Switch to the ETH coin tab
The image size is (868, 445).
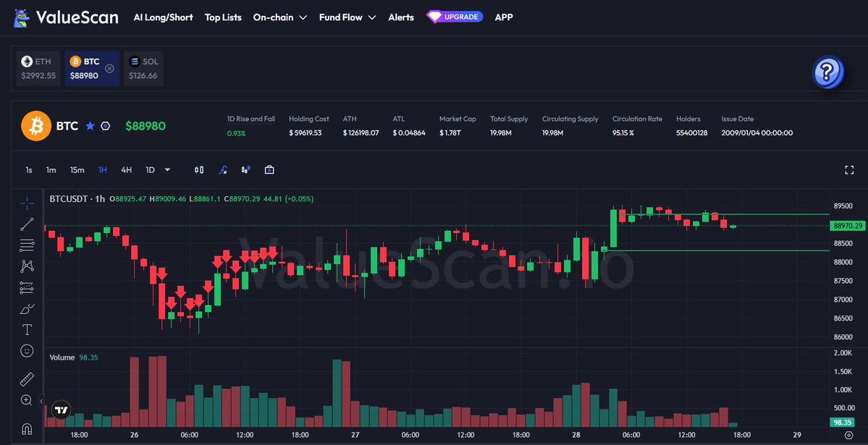click(x=38, y=69)
